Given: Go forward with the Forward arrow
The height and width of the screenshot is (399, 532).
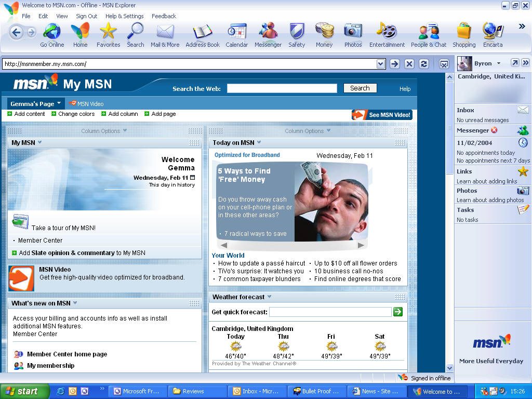Looking at the screenshot, I should 32,33.
